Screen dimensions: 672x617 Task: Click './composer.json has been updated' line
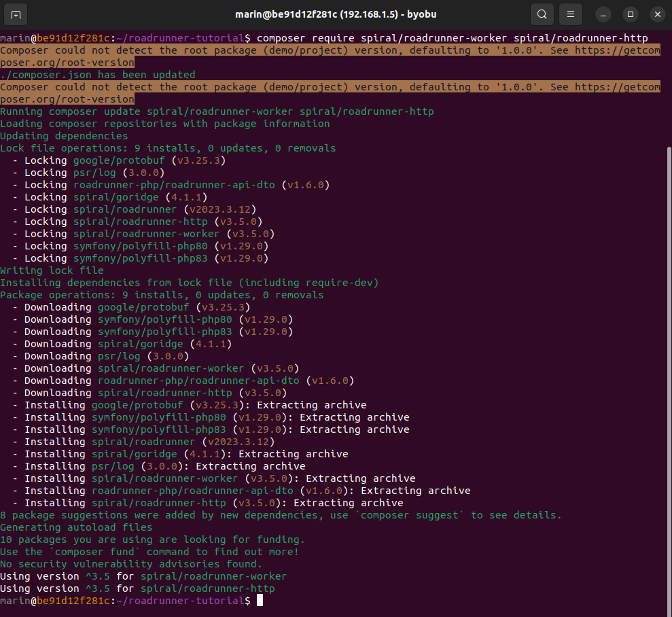pos(98,75)
